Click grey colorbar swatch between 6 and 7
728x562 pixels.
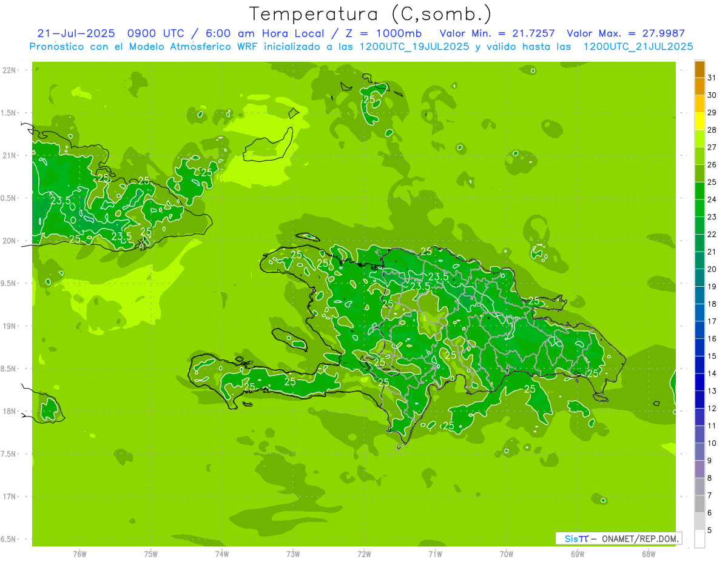699,504
